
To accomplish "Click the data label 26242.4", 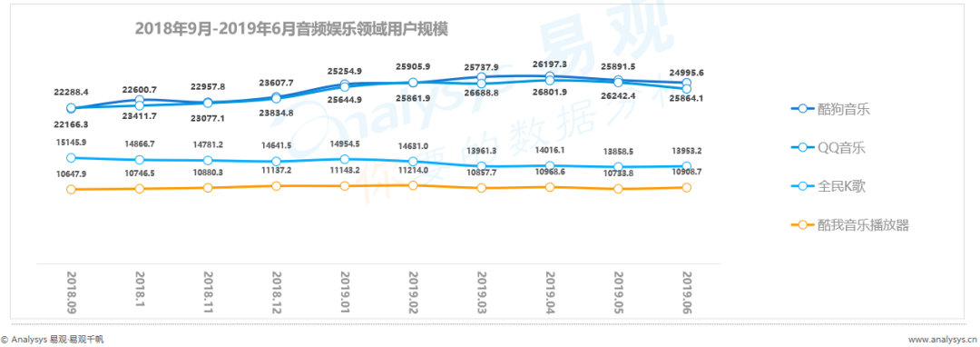I will coord(618,95).
